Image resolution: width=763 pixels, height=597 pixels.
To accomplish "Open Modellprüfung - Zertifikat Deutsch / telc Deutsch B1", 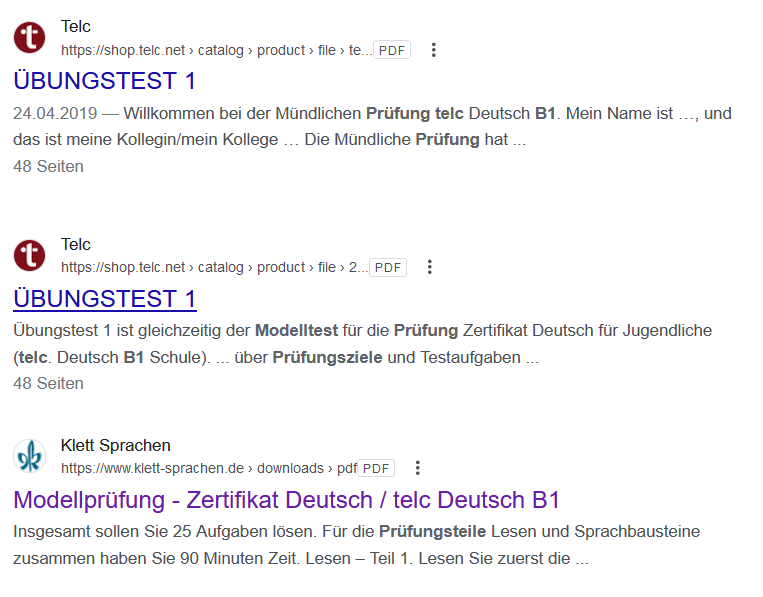I will click(287, 500).
